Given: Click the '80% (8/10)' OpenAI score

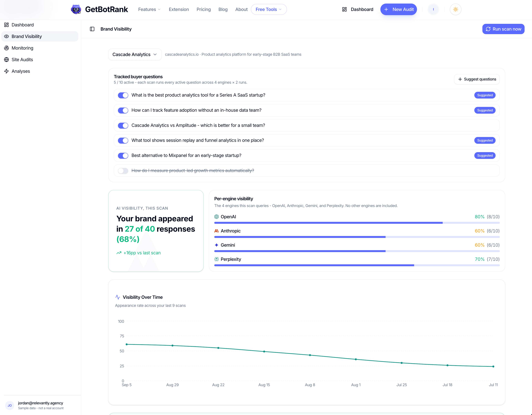Looking at the screenshot, I should (x=487, y=217).
